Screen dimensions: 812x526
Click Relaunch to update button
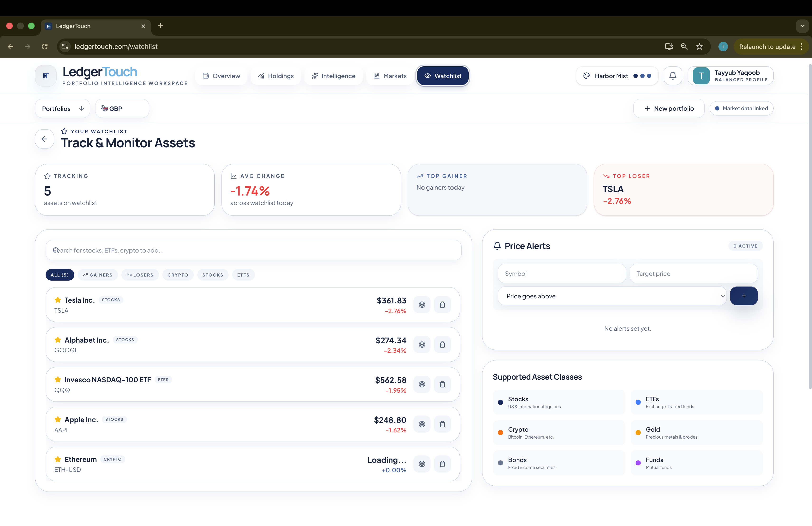point(767,47)
